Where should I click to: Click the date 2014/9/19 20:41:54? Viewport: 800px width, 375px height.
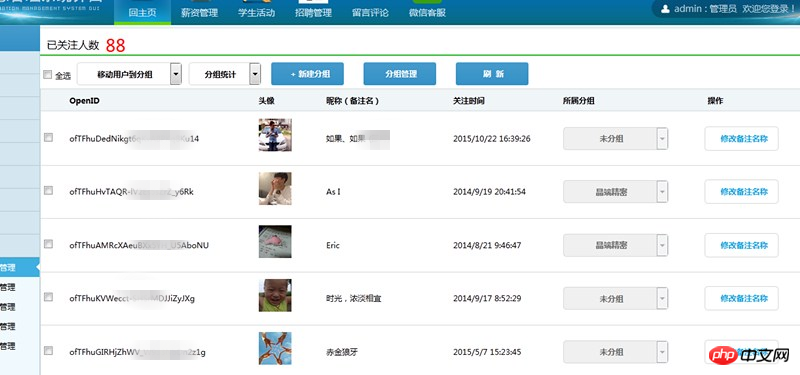coord(489,192)
